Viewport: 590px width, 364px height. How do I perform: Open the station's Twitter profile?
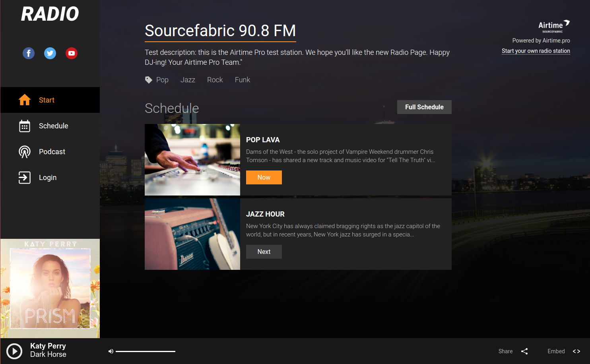[50, 53]
